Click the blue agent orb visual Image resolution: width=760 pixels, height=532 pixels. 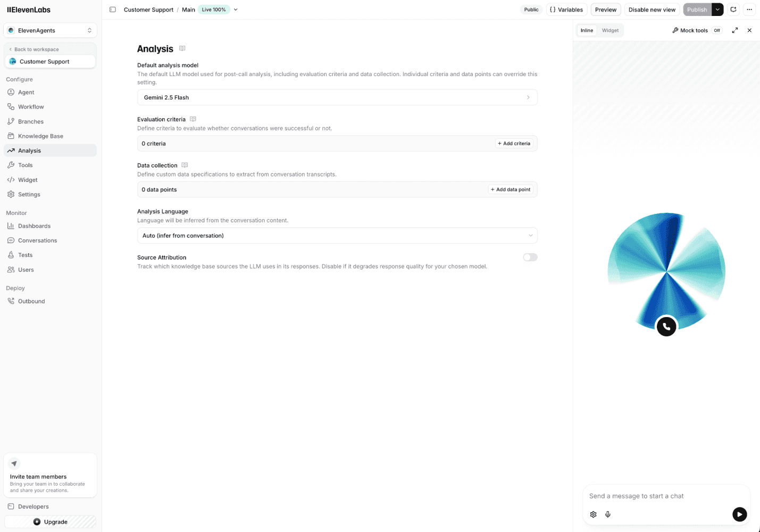click(x=666, y=271)
